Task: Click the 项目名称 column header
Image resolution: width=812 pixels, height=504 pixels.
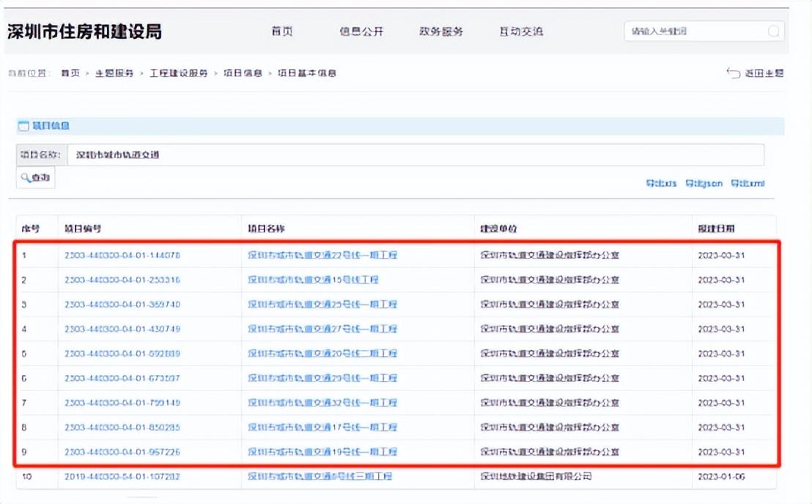Action: tap(266, 229)
